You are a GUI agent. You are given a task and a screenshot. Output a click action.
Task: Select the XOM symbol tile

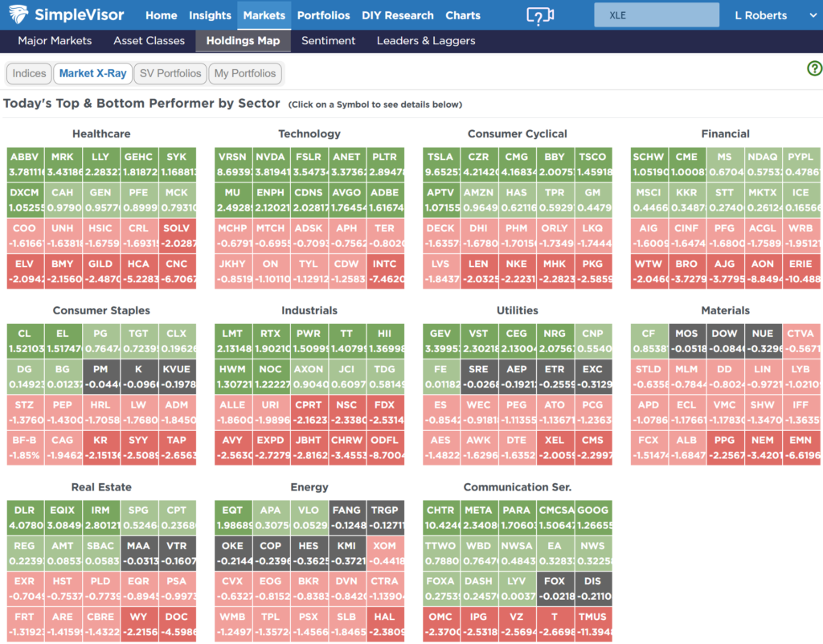click(x=385, y=553)
